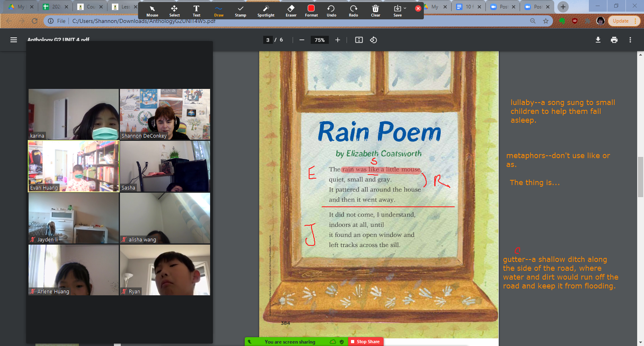
Task: Select alisha wang's video tile
Action: coord(165,218)
